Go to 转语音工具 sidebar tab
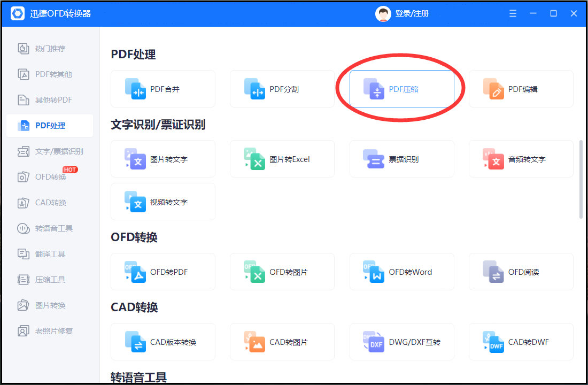Viewport: 588px width, 385px height. (x=50, y=228)
